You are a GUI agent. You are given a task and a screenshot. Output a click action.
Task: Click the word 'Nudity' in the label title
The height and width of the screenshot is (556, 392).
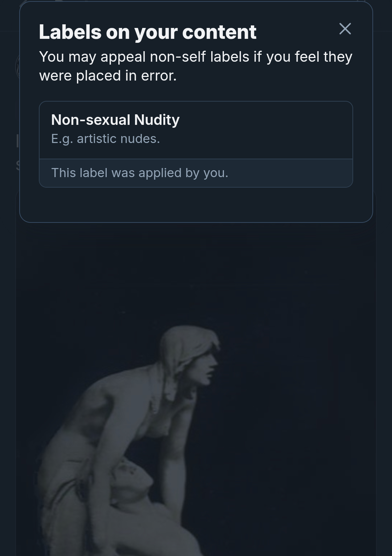[157, 120]
